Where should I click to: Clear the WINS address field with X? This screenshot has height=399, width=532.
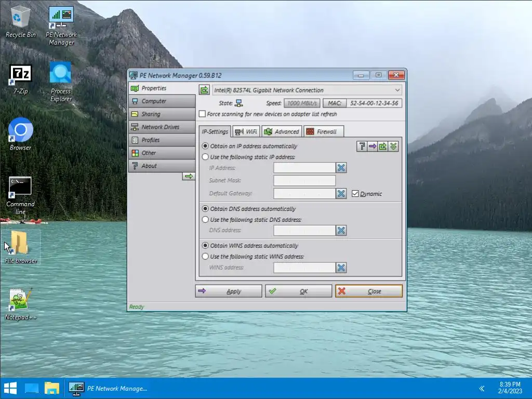click(341, 268)
